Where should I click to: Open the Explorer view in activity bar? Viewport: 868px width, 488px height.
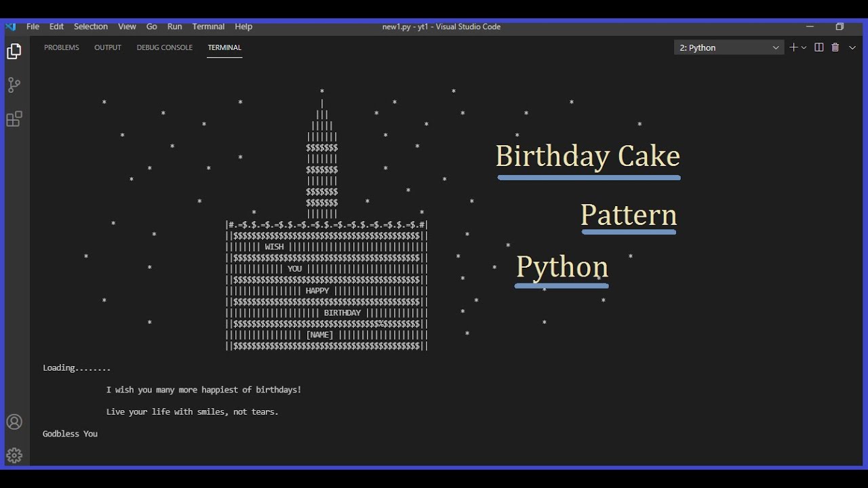tap(14, 52)
